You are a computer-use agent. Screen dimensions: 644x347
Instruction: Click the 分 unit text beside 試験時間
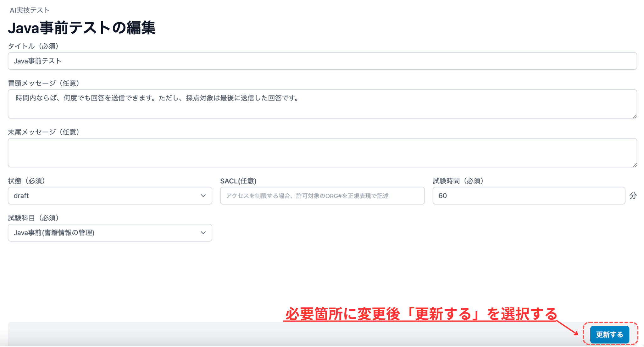[633, 196]
